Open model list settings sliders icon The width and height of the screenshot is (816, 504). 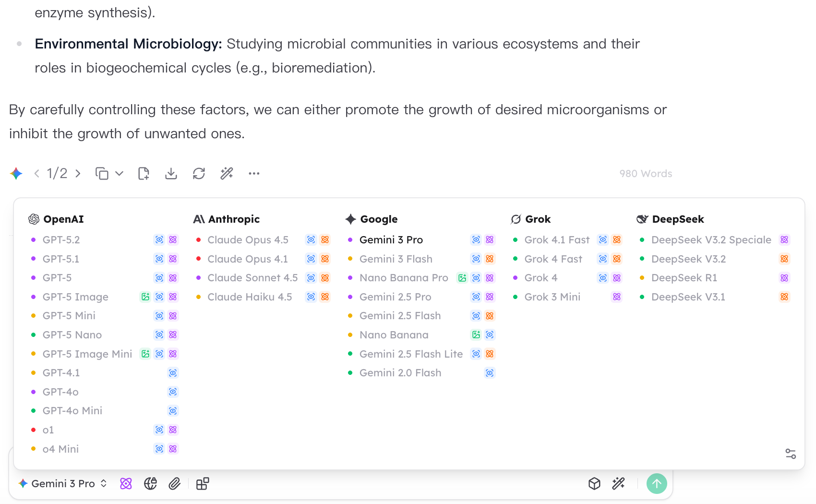click(791, 454)
